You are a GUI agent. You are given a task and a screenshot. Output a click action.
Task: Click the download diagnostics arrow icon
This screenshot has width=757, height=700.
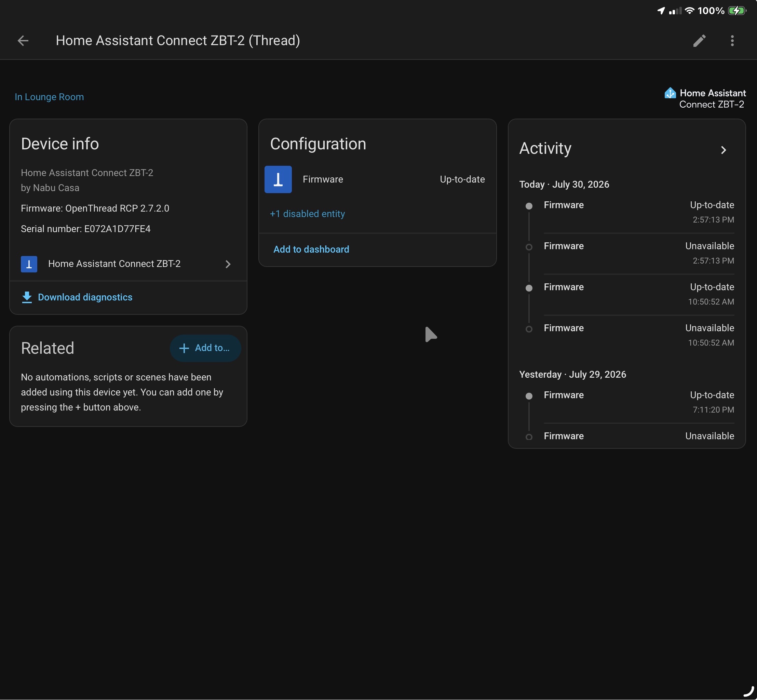point(27,297)
